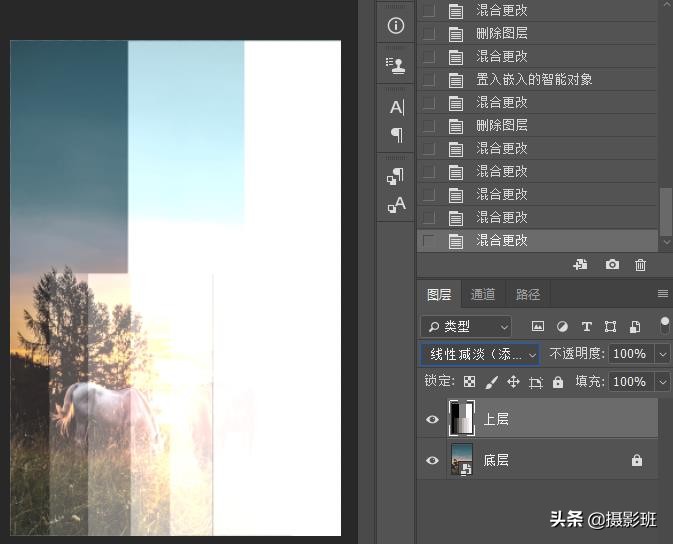Filter layers by shape type
This screenshot has width=673, height=544.
[610, 327]
